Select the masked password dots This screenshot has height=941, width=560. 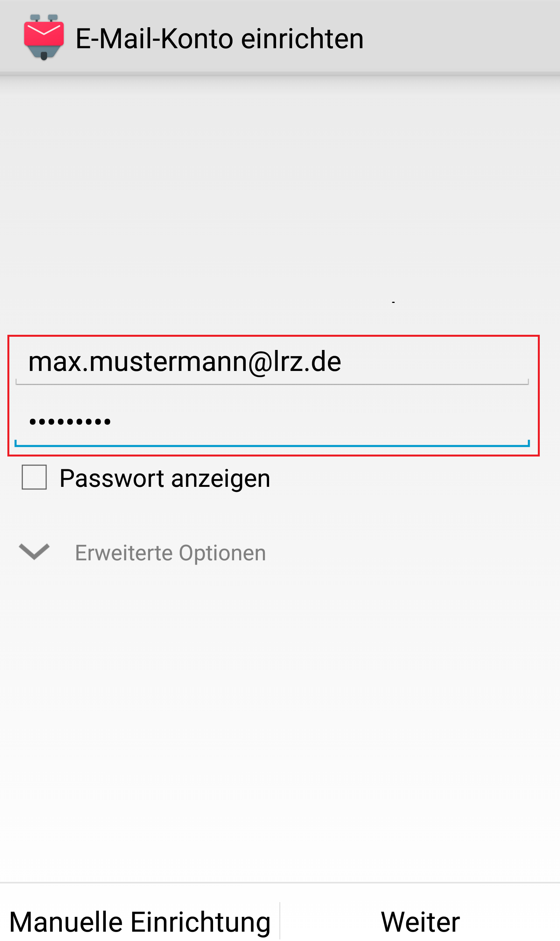(70, 422)
